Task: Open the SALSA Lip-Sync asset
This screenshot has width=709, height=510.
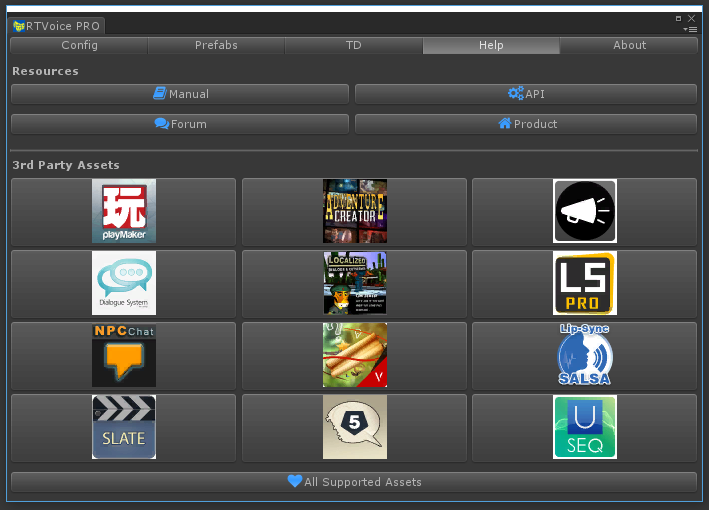Action: point(584,355)
